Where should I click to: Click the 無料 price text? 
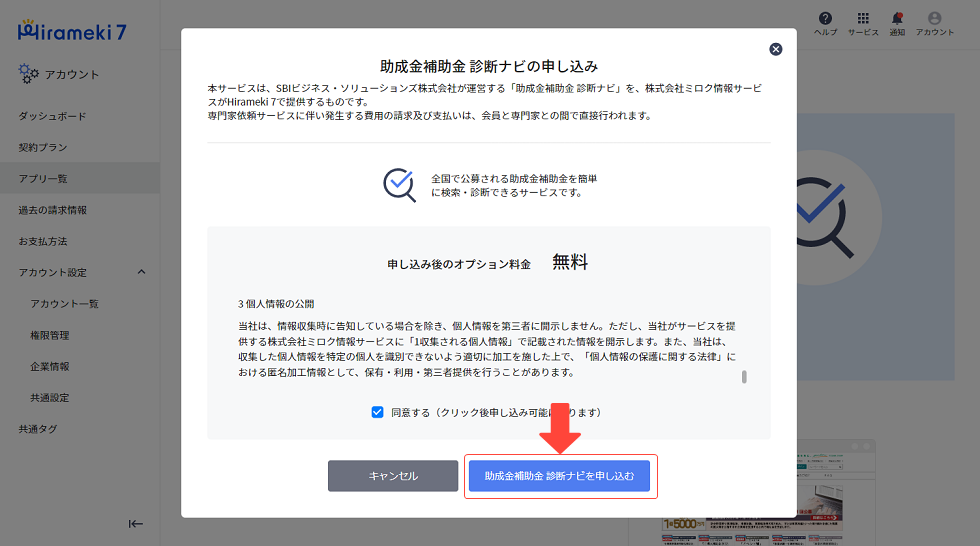pos(570,262)
